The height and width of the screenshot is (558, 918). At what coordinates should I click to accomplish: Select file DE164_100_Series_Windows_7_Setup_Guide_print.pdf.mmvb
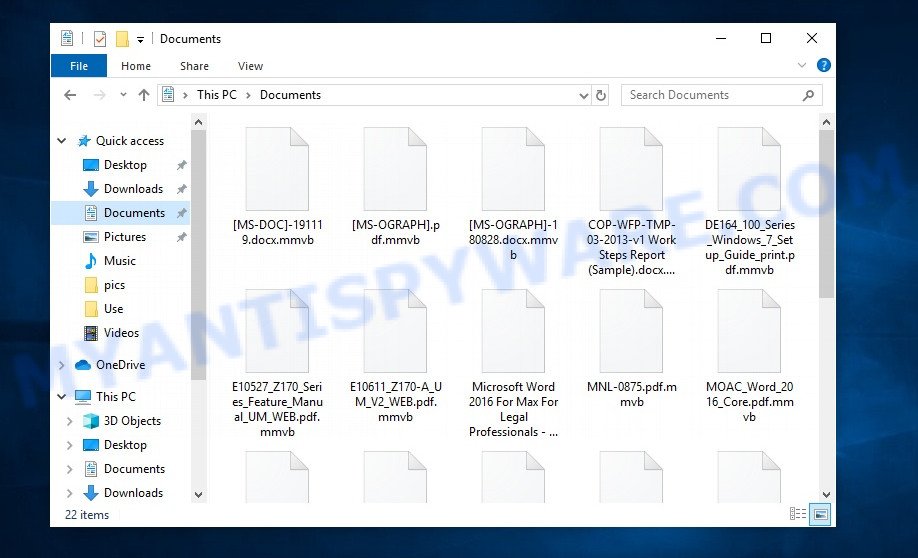pyautogui.click(x=749, y=202)
